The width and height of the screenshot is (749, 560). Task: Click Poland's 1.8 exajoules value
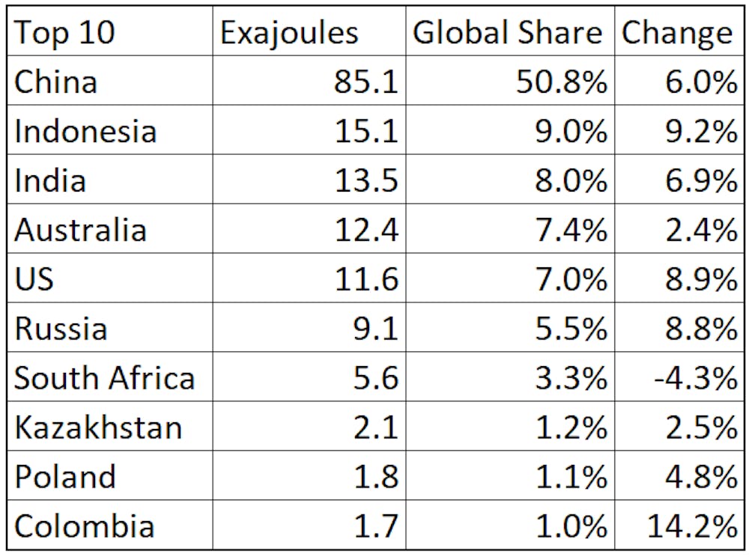pyautogui.click(x=309, y=475)
